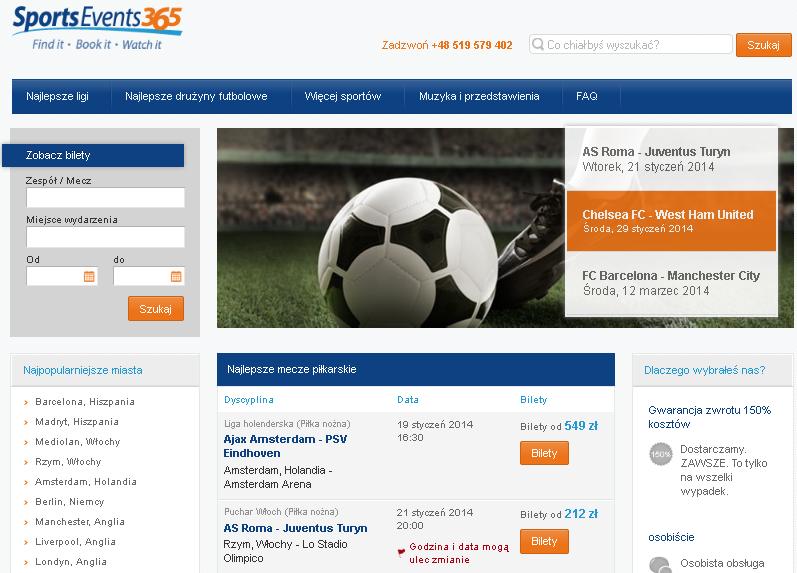Open Najlepsze drużyny futbolowe menu
797x573 pixels.
(x=196, y=96)
